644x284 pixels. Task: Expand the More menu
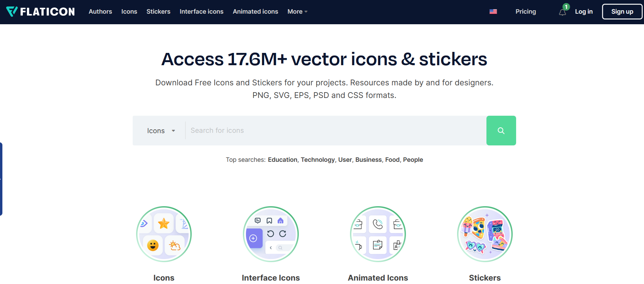(x=297, y=12)
